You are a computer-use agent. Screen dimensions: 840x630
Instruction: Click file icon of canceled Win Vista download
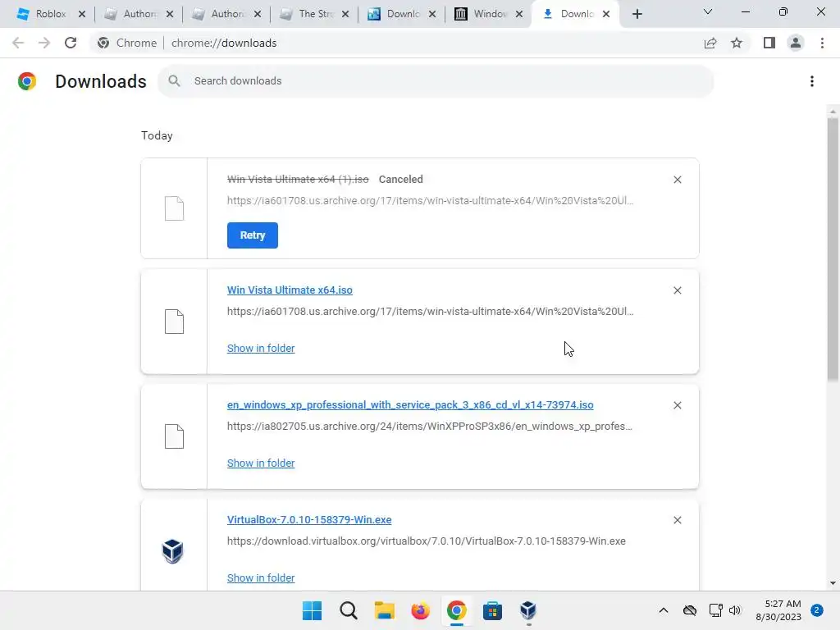(174, 208)
